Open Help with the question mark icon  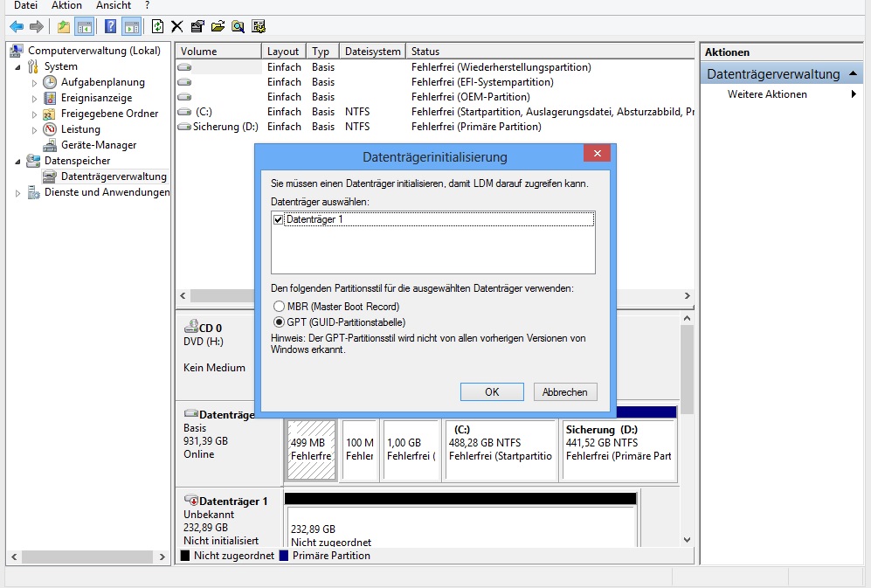(111, 26)
